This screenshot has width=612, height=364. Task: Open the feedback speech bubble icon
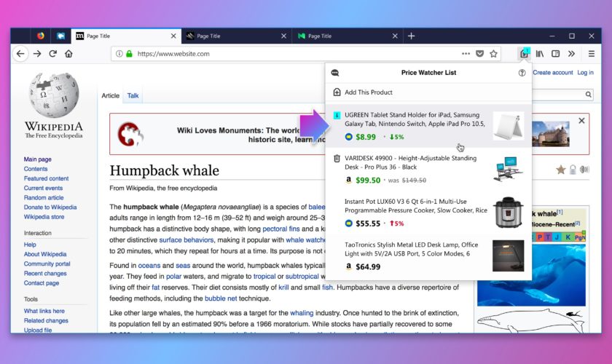click(335, 73)
